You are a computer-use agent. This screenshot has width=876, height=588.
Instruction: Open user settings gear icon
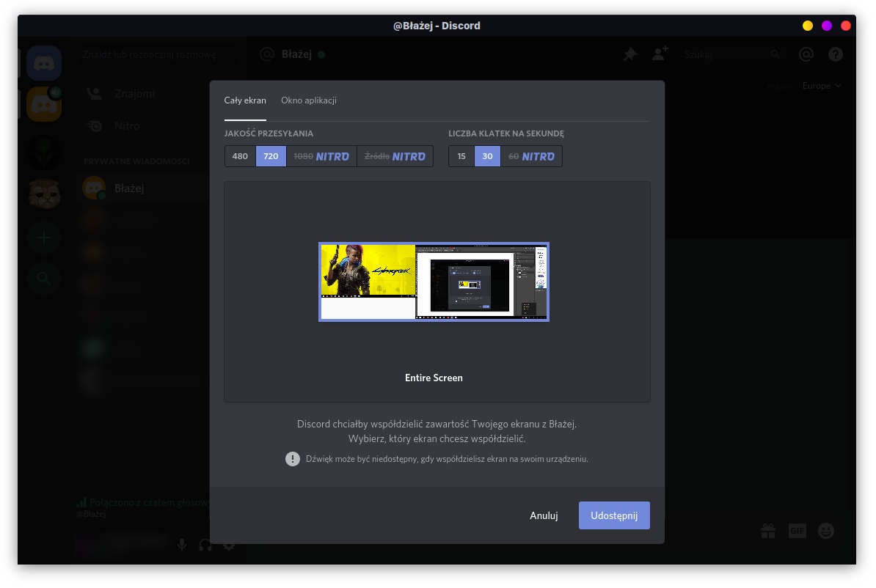[229, 545]
